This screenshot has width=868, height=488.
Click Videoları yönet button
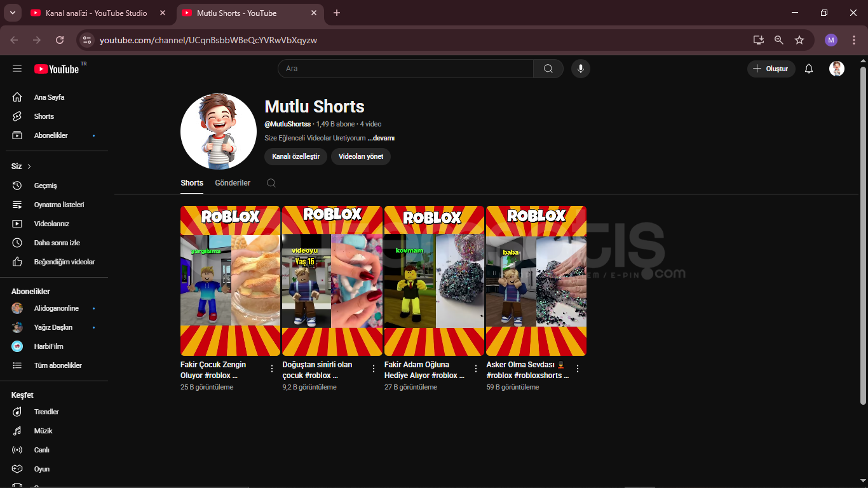point(361,156)
